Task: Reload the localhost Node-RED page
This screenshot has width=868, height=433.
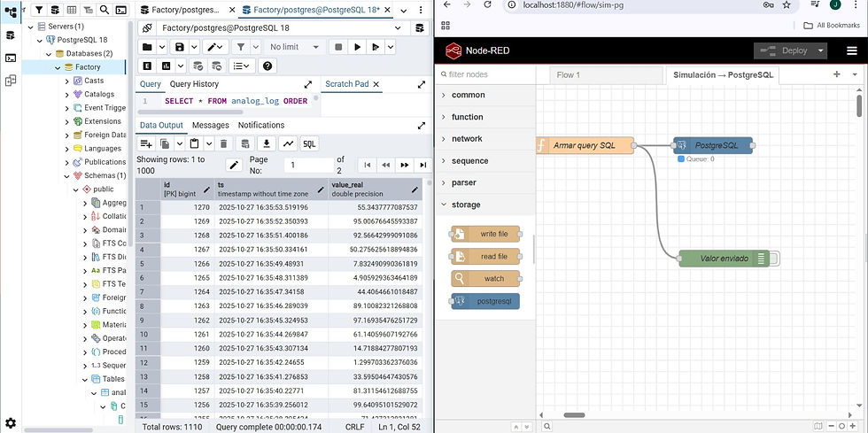Action: pyautogui.click(x=487, y=4)
